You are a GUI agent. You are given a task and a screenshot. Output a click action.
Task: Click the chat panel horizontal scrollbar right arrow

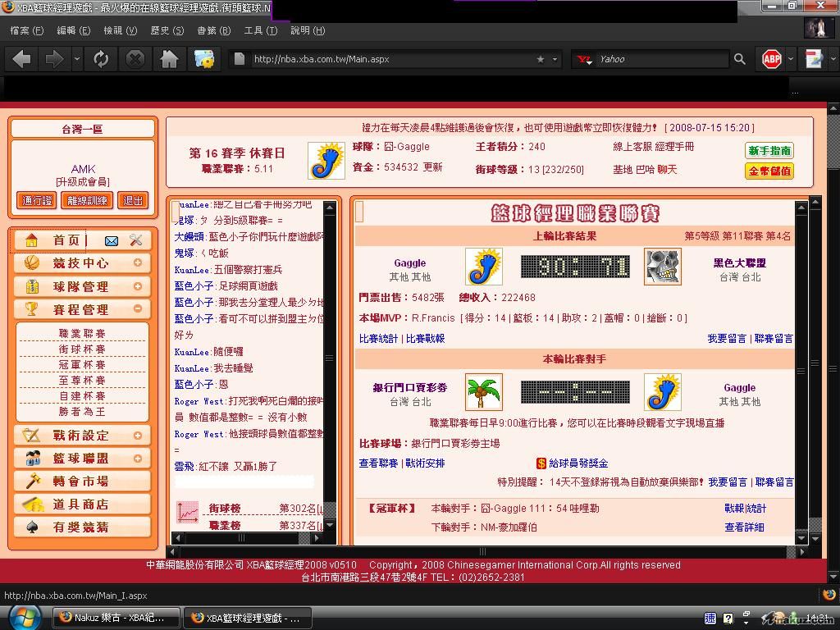click(317, 538)
